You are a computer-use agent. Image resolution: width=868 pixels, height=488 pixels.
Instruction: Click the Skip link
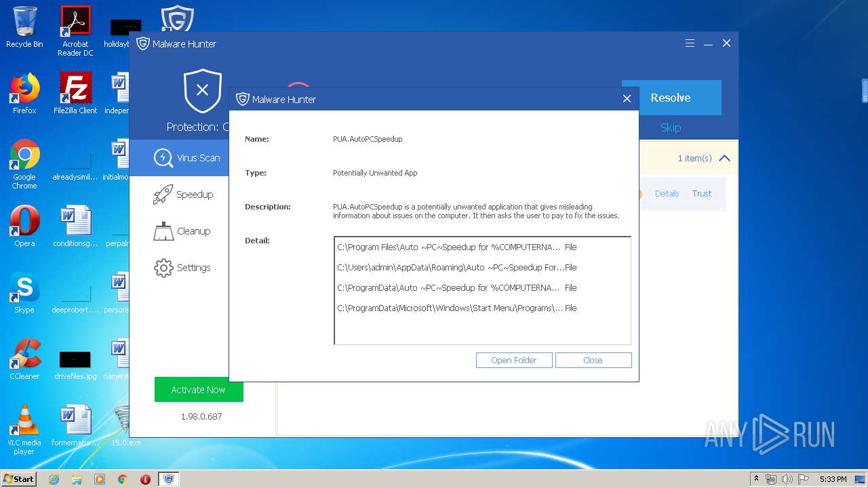coord(671,127)
